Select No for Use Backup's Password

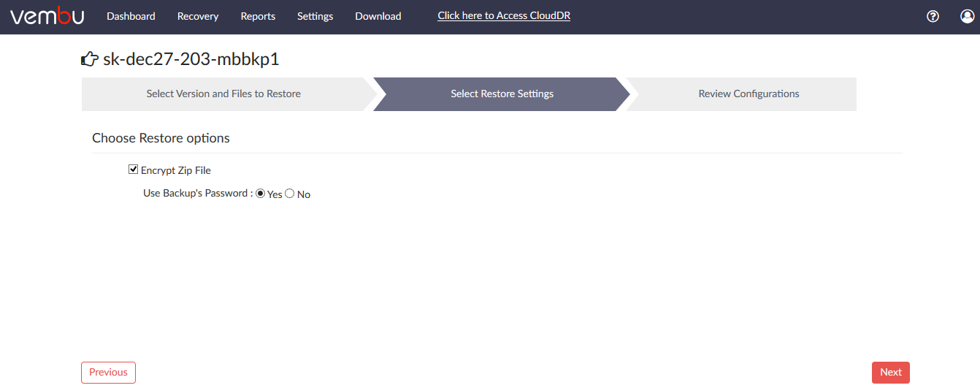[x=290, y=194]
